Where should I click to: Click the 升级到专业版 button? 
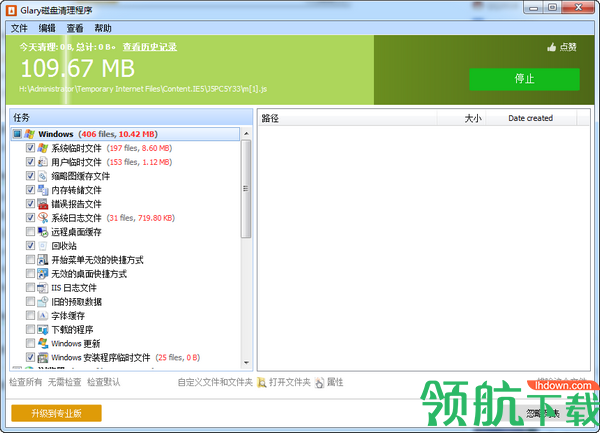56,413
